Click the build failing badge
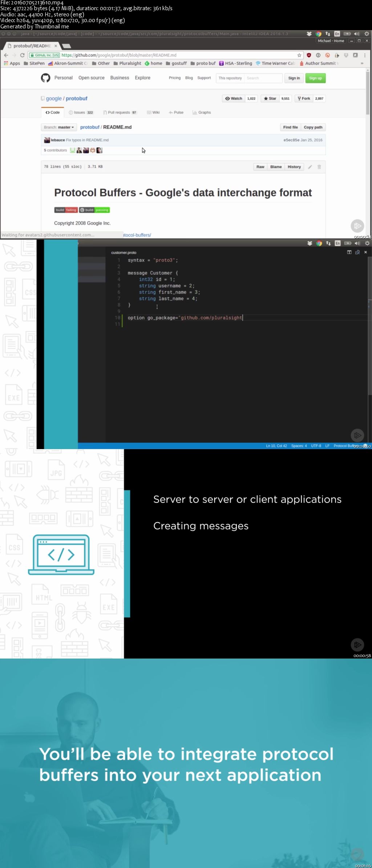The width and height of the screenshot is (372, 868). [x=66, y=210]
